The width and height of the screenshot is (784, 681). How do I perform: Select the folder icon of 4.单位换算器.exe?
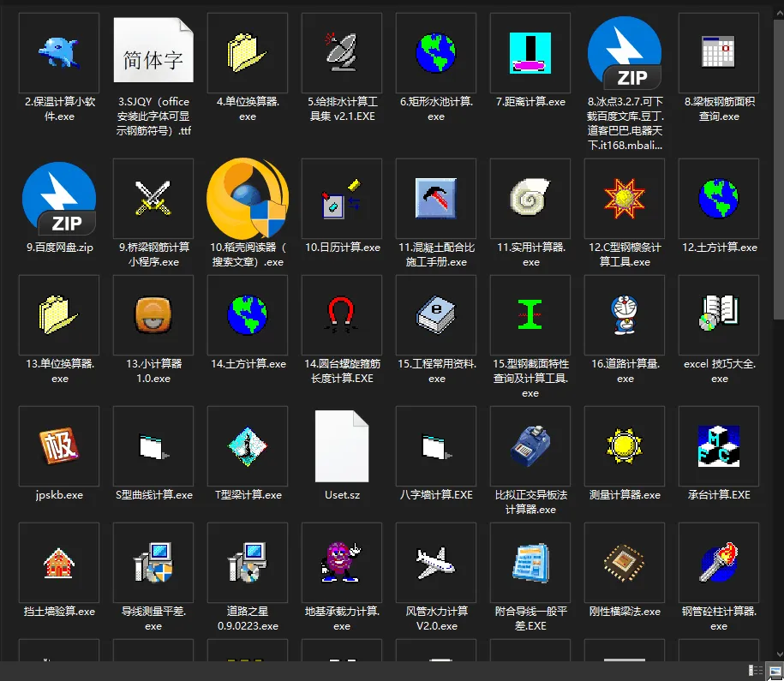(x=247, y=52)
